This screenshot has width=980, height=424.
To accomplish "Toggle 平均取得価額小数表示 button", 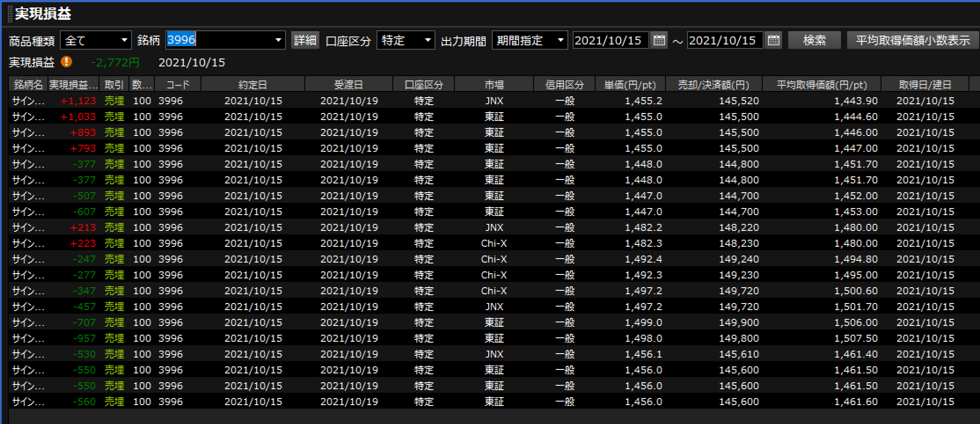I will click(x=913, y=40).
